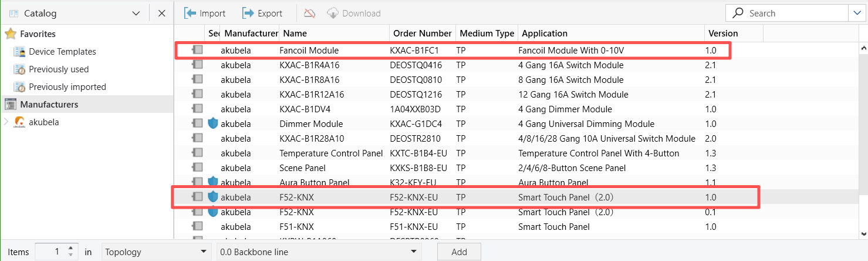Select the akubela manufacturer entry
Image resolution: width=868 pixels, height=261 pixels.
click(x=44, y=122)
